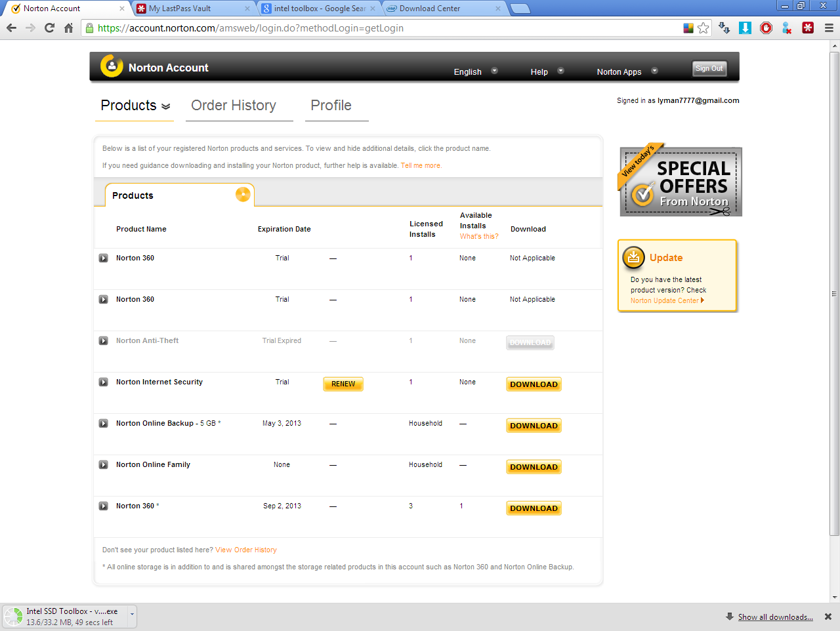Open the Tell me more link
The height and width of the screenshot is (631, 840).
[x=421, y=165]
